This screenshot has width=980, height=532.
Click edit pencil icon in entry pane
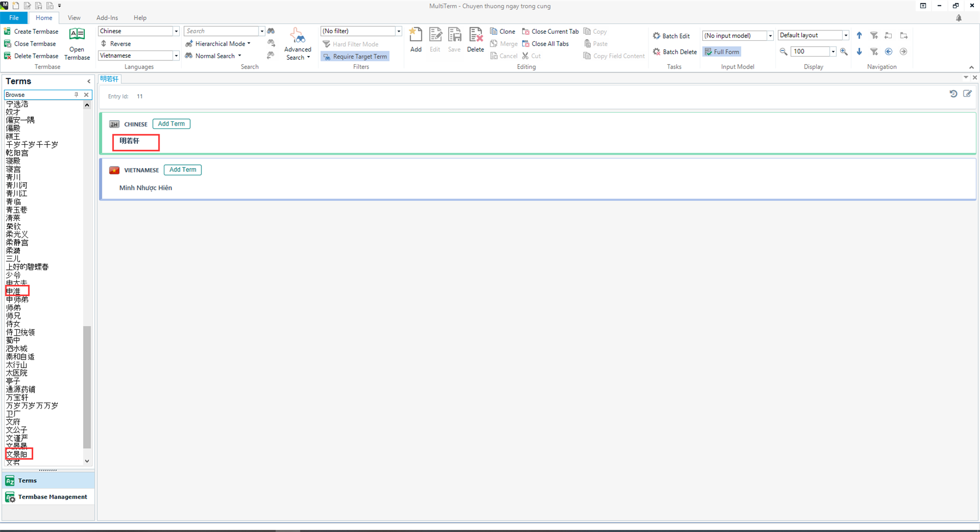click(967, 94)
